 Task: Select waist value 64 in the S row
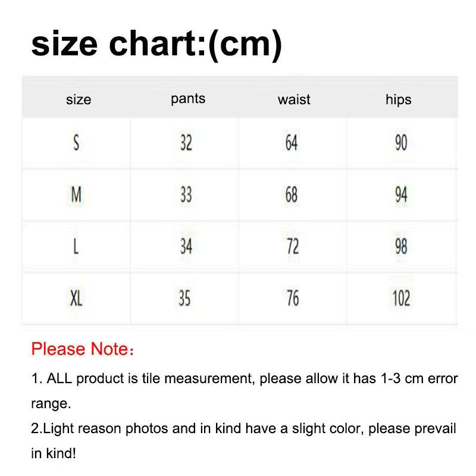point(291,143)
